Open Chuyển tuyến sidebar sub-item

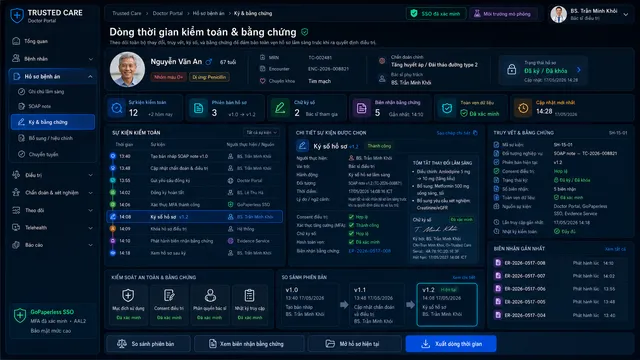point(43,154)
